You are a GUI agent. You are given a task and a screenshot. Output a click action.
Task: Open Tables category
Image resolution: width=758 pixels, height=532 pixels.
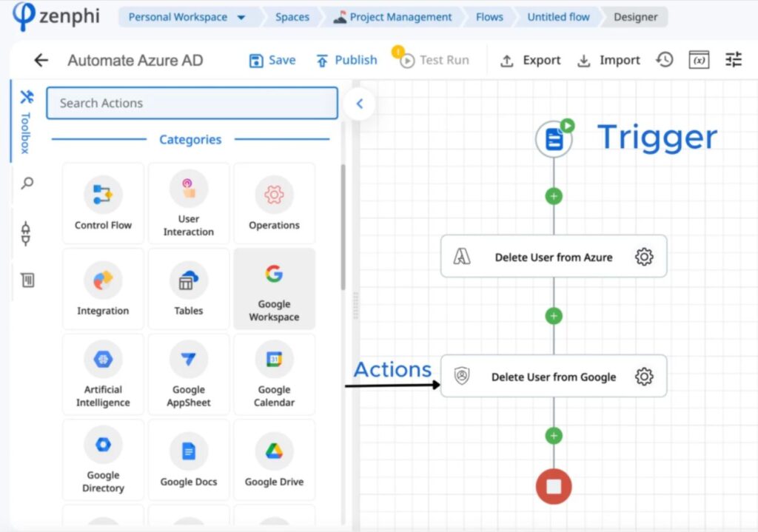(189, 289)
